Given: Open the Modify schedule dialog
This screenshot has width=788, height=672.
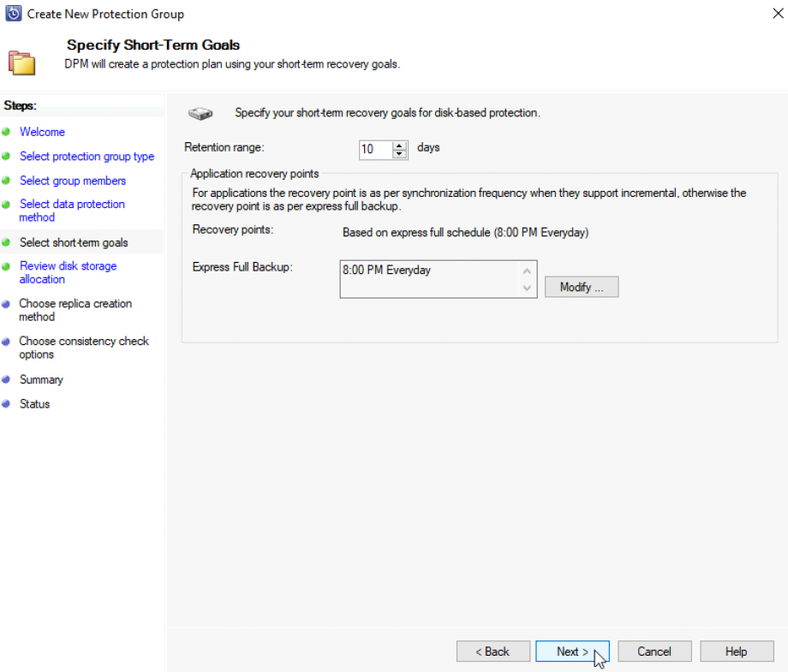Looking at the screenshot, I should [581, 287].
